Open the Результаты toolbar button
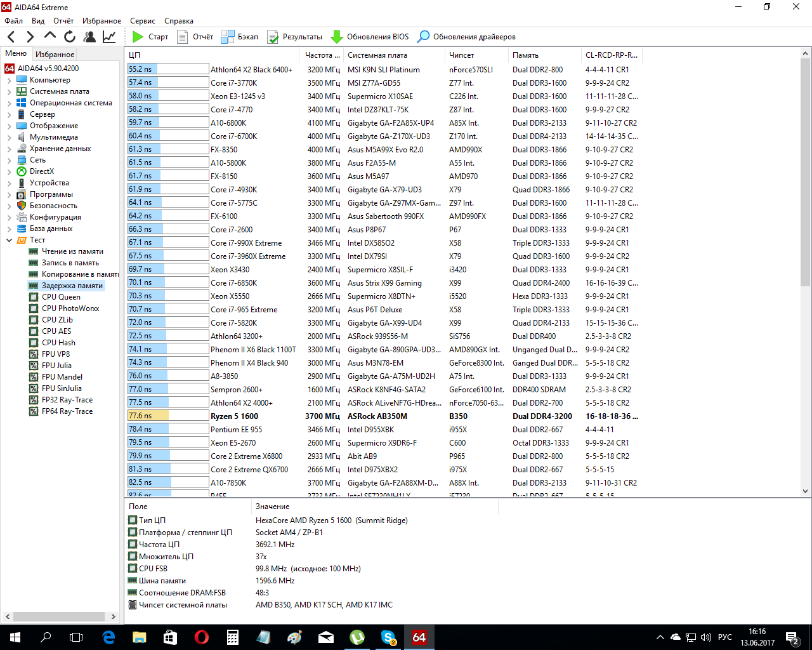812x650 pixels. coord(294,37)
